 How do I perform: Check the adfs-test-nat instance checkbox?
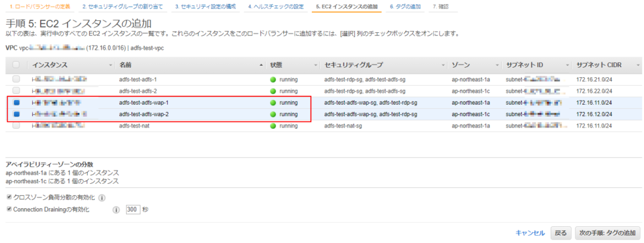tap(16, 126)
